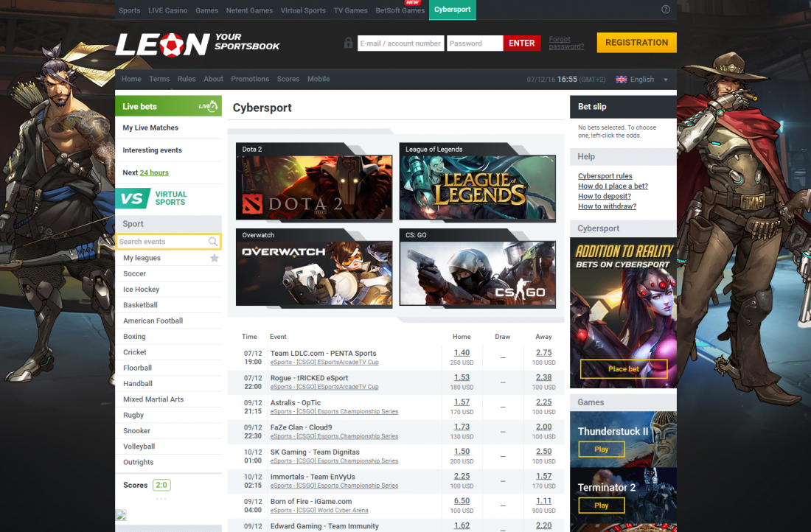Open the CS: GO game thumbnail
This screenshot has height=532, width=811.
[478, 267]
